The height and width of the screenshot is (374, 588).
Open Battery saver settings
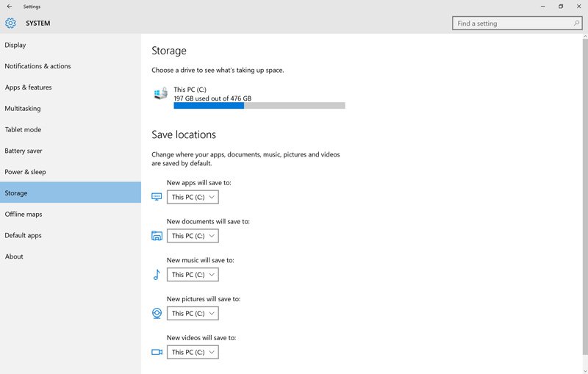click(x=71, y=151)
